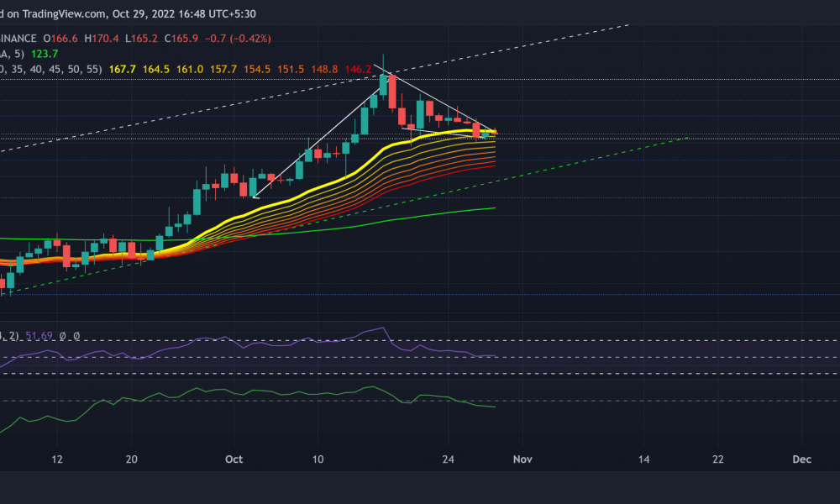Select the yellow ribbon value 167.7
840x504 pixels.
(122, 70)
